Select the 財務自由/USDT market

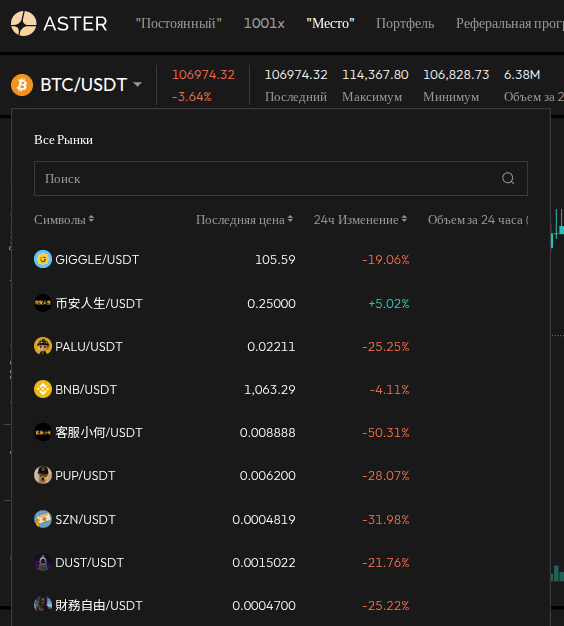pyautogui.click(x=281, y=605)
